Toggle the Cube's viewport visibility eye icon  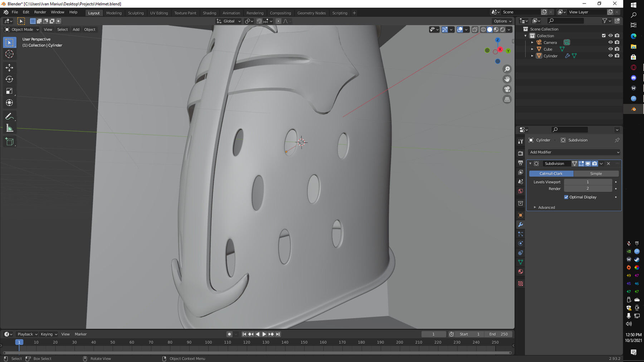click(x=610, y=49)
